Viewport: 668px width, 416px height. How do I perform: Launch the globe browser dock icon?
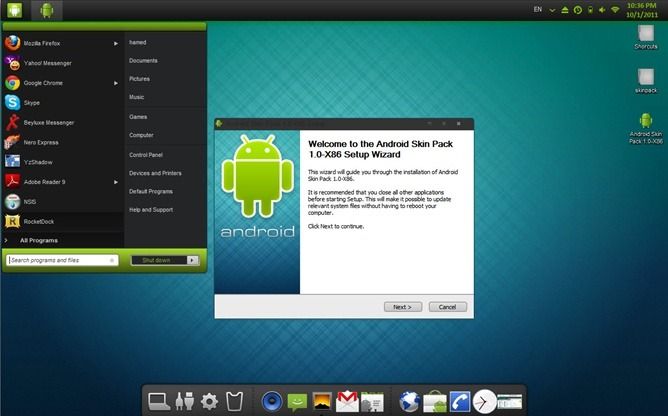click(409, 402)
